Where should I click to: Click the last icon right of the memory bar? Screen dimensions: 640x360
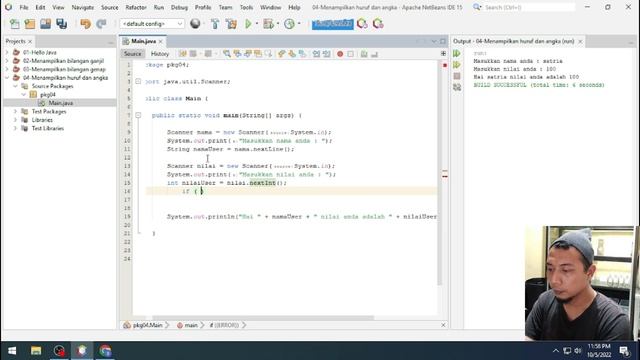[x=378, y=24]
